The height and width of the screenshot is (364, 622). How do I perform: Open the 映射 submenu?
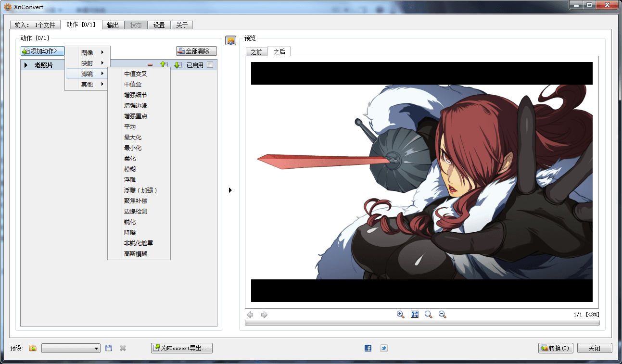88,63
